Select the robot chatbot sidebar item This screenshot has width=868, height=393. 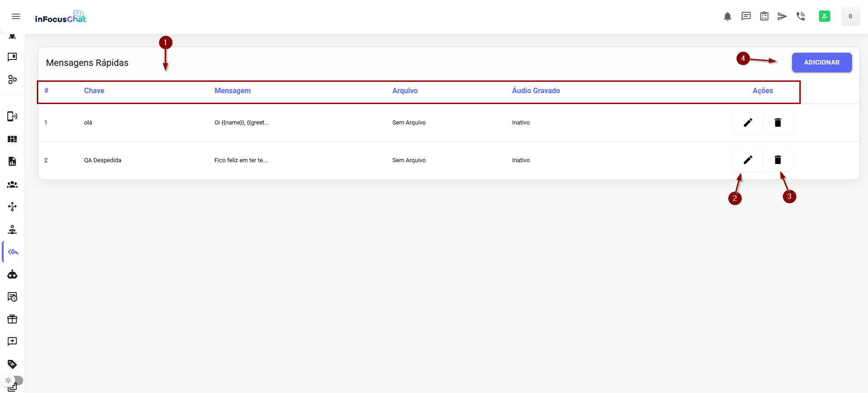12,274
